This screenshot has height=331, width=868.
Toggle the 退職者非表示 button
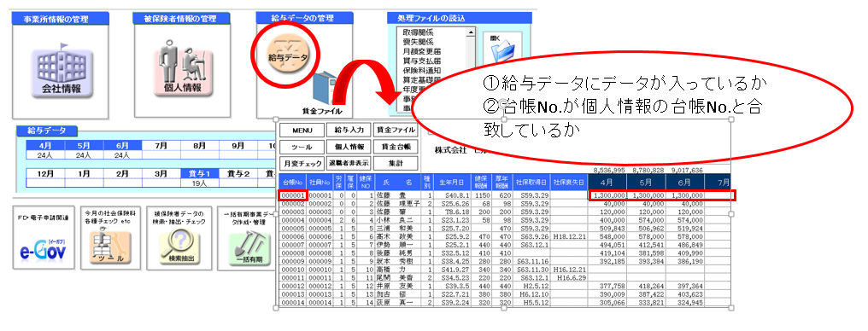349,164
